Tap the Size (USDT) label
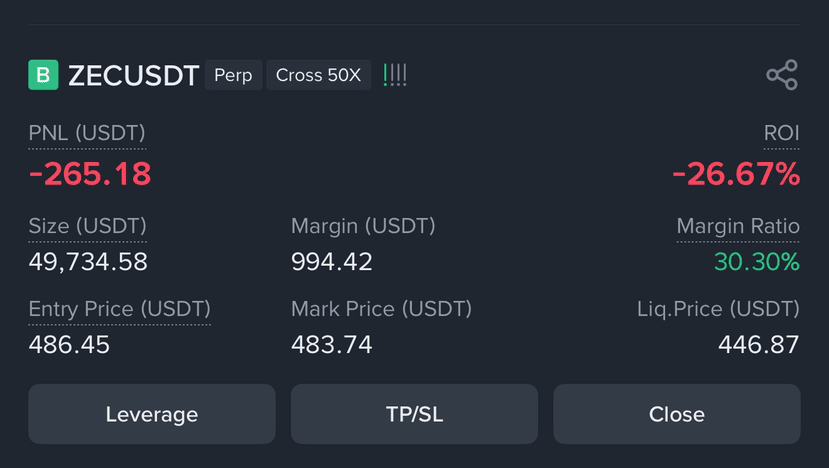 [87, 226]
